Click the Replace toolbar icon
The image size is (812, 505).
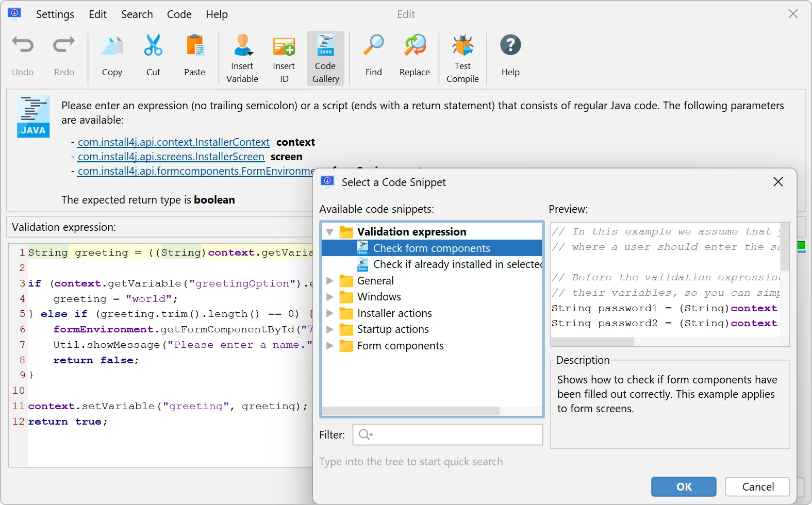[415, 46]
